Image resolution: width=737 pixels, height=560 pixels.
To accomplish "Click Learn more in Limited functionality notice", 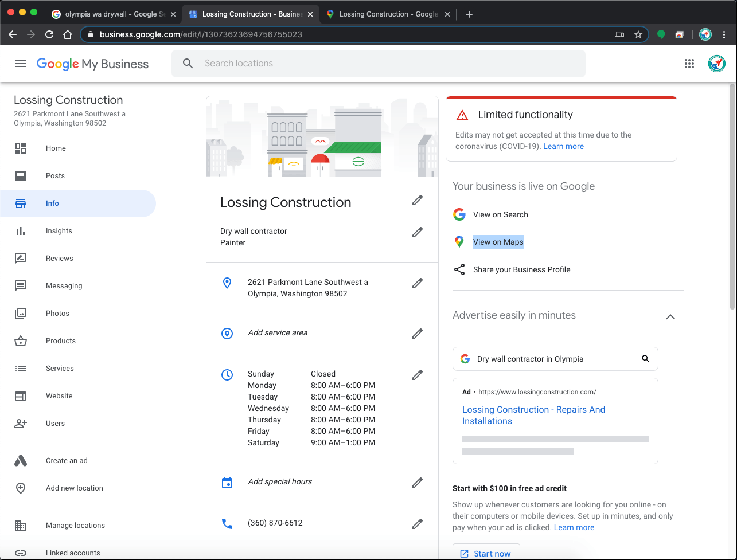I will click(x=563, y=146).
